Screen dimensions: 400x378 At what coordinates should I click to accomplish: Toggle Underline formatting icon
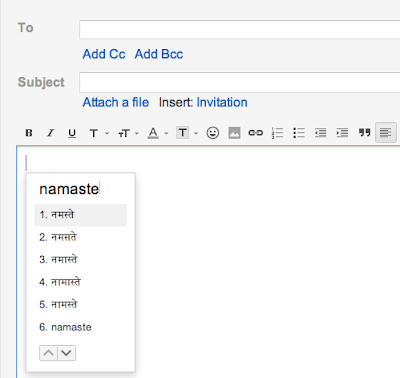click(x=72, y=133)
